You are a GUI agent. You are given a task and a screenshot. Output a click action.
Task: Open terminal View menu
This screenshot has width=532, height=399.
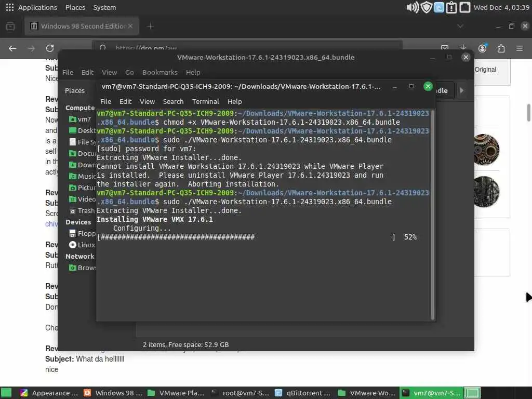coord(147,101)
